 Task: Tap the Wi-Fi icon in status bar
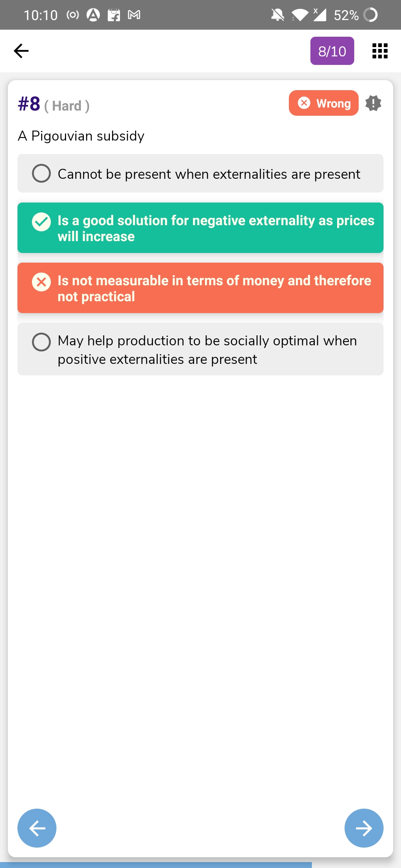click(300, 15)
